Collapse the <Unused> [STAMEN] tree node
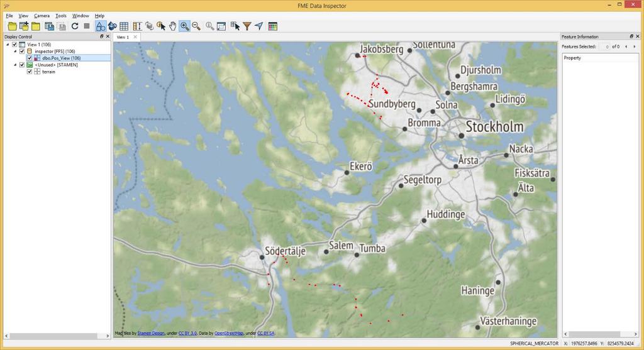This screenshot has width=644, height=350. click(x=15, y=65)
